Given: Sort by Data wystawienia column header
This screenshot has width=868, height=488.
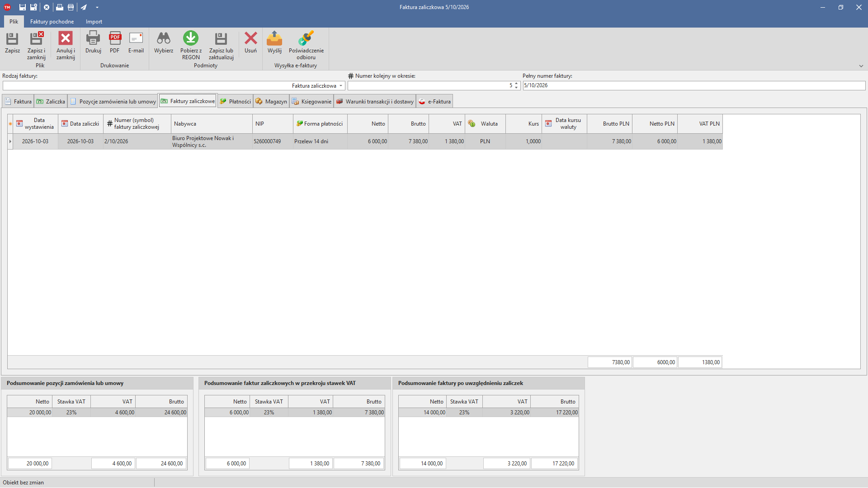Looking at the screenshot, I should coord(35,124).
